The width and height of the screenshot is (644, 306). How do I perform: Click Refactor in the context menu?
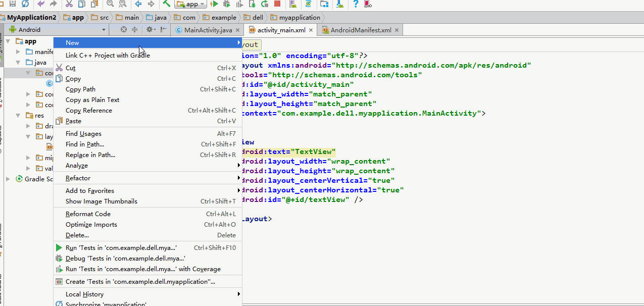click(x=78, y=178)
